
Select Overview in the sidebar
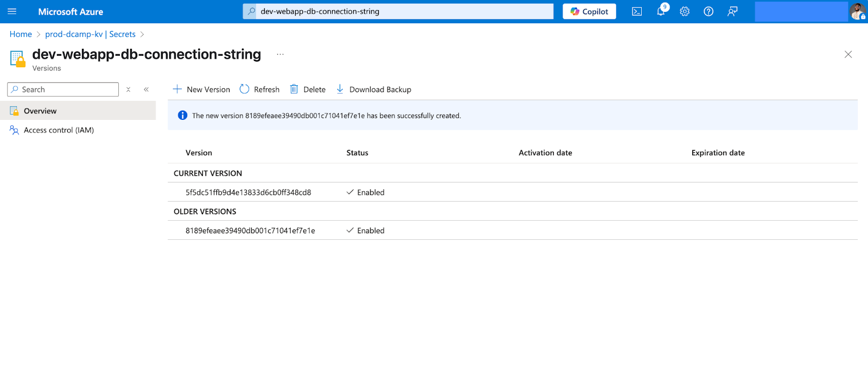(x=78, y=111)
